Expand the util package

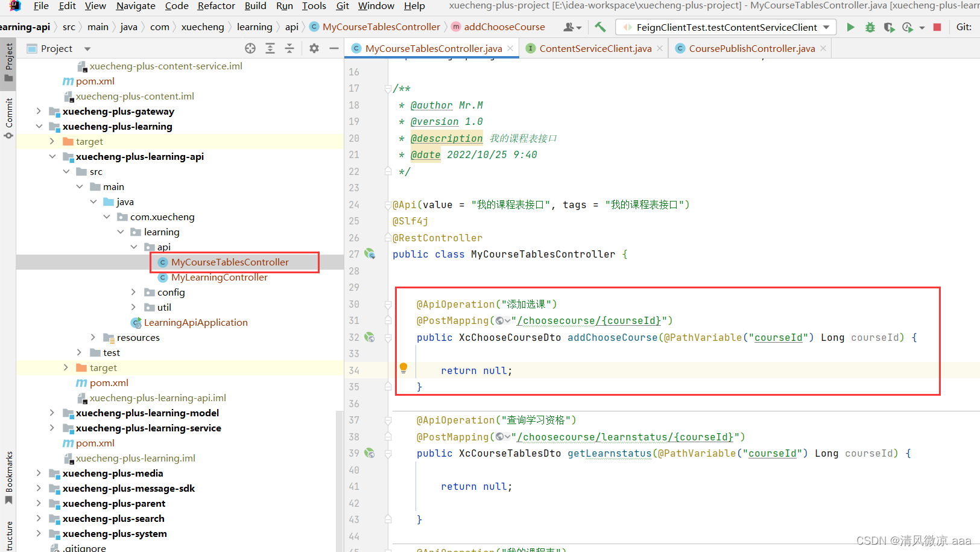pos(134,307)
